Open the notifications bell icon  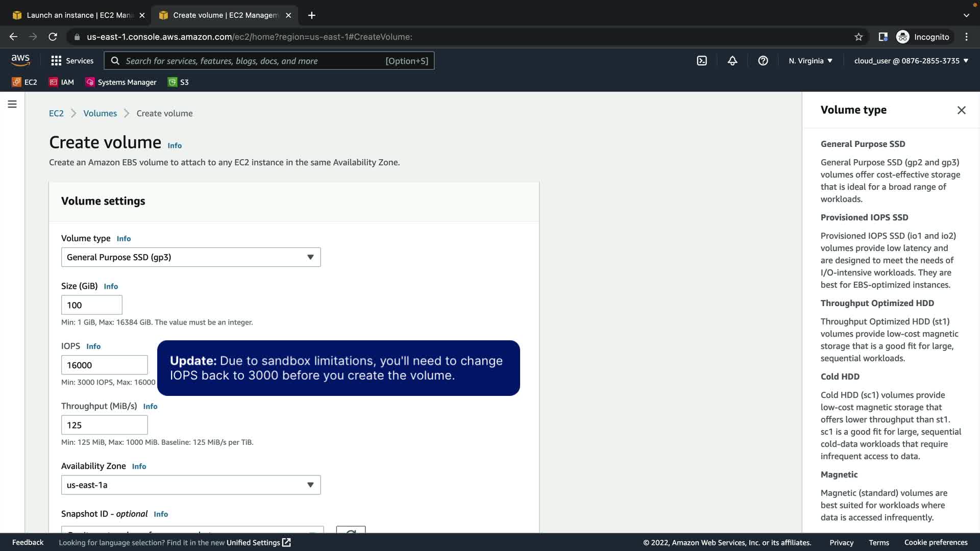(x=732, y=61)
